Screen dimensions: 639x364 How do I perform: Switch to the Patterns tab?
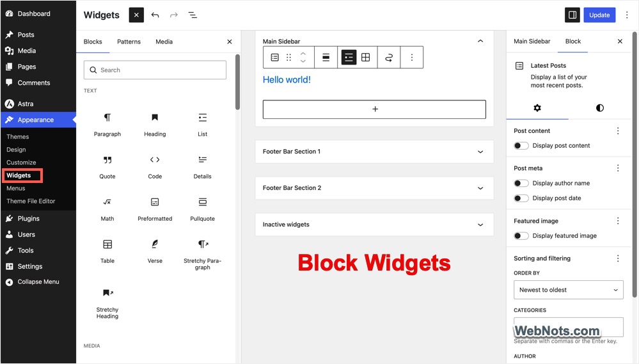[x=129, y=42]
